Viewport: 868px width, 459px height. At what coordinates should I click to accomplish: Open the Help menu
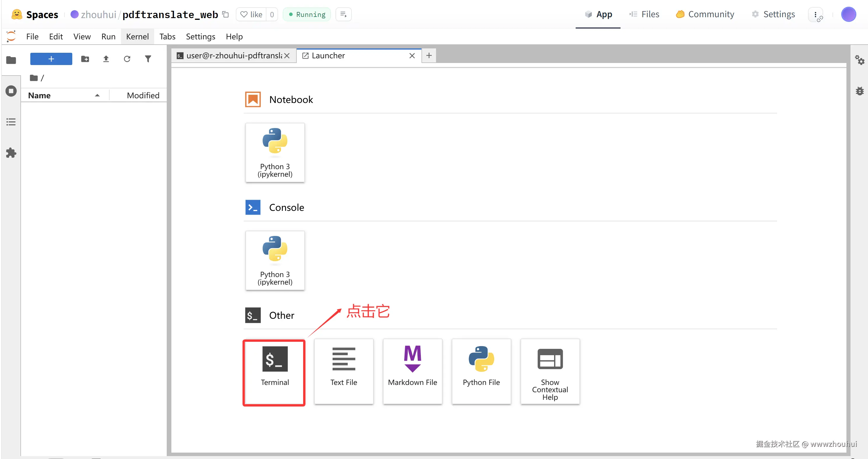click(234, 36)
